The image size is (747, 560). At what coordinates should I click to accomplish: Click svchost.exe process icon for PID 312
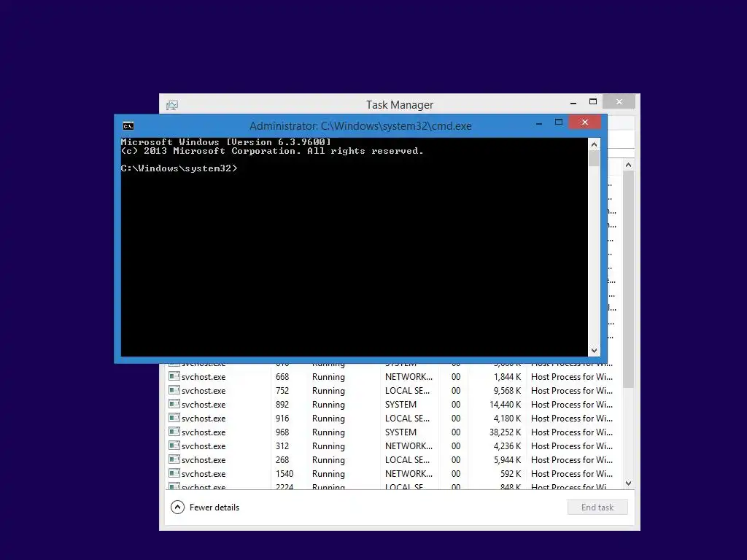pyautogui.click(x=174, y=446)
